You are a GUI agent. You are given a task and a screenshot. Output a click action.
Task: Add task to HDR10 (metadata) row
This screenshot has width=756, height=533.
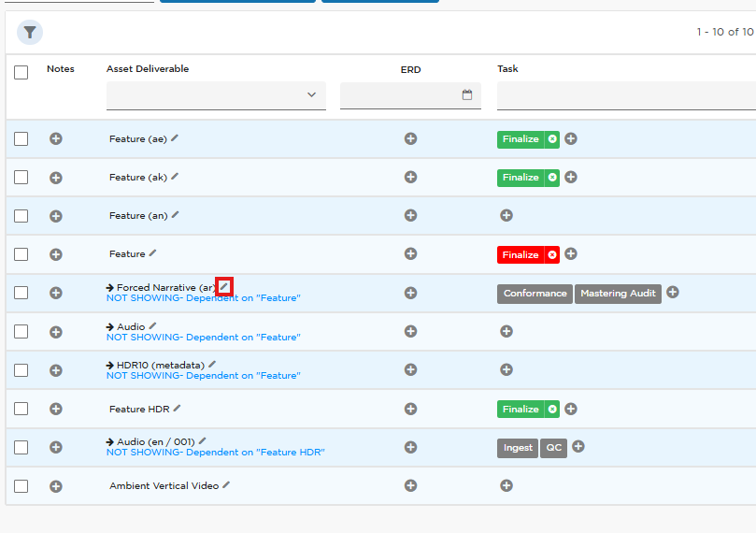click(506, 369)
